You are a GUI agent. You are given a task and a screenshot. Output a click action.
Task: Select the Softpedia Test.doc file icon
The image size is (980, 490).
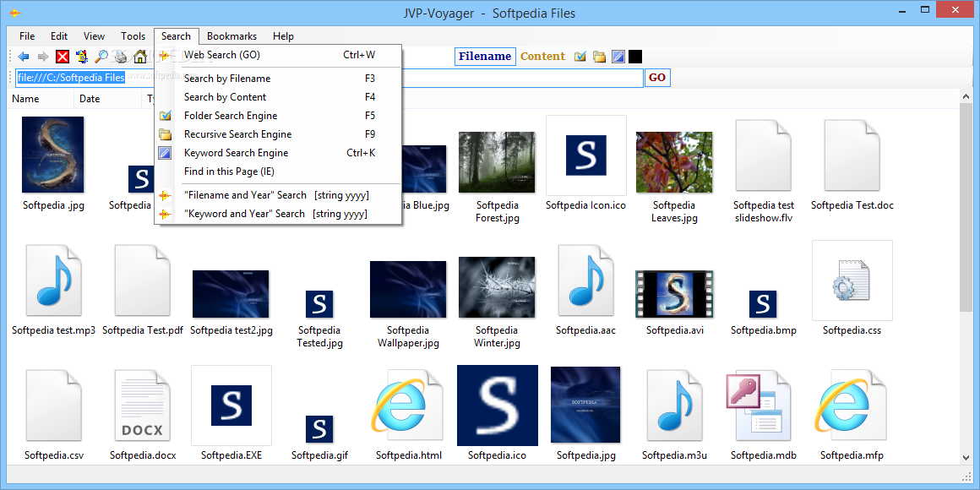(852, 155)
